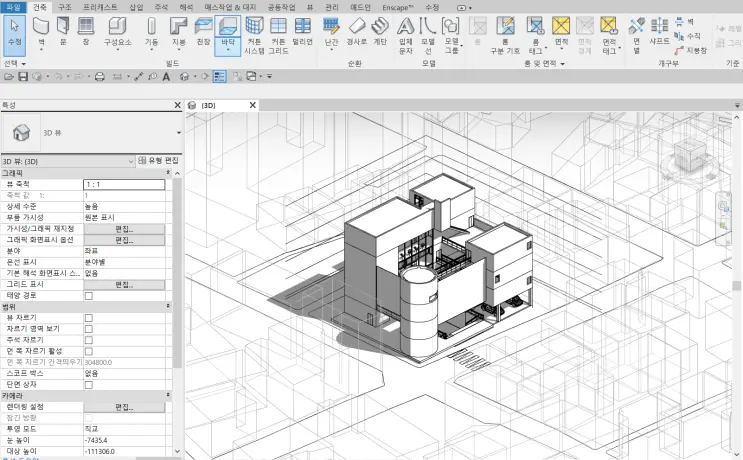Select the 샤프트 (Shaft) tool
This screenshot has width=743, height=460.
[659, 32]
